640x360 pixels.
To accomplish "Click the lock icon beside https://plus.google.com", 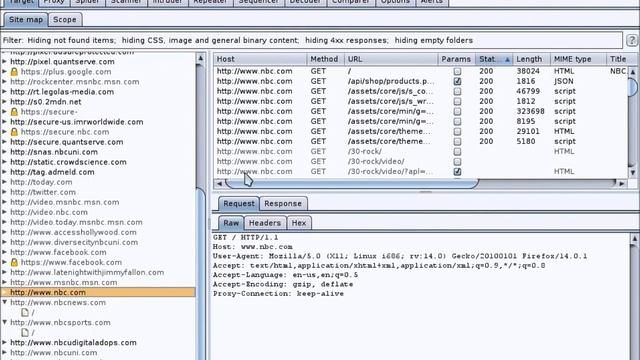I will (14, 72).
